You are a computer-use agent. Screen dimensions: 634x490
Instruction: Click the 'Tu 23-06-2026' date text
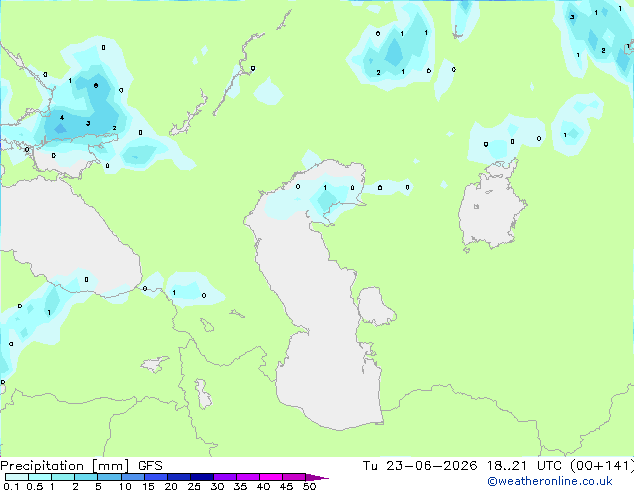point(420,466)
